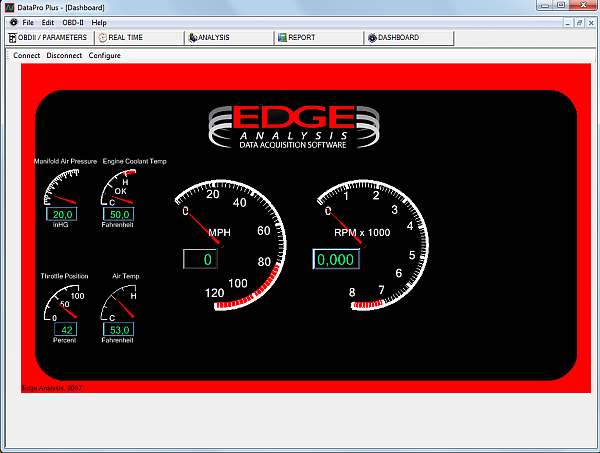This screenshot has height=453, width=600.
Task: Click Configure in the toolbar
Action: 104,55
